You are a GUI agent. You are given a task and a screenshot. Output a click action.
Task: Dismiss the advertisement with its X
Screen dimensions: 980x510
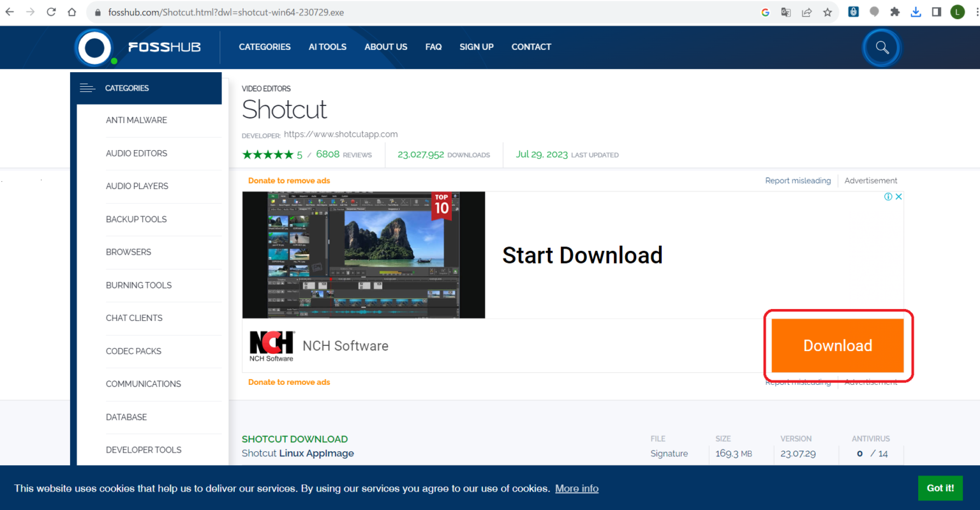click(x=898, y=197)
